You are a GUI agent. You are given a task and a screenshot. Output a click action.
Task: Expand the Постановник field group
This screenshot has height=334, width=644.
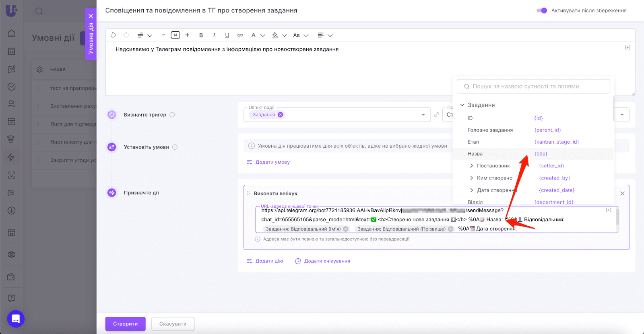[x=472, y=166]
